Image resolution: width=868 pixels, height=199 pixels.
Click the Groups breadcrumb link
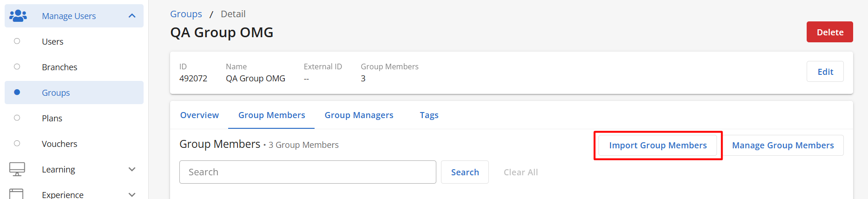[x=186, y=14]
